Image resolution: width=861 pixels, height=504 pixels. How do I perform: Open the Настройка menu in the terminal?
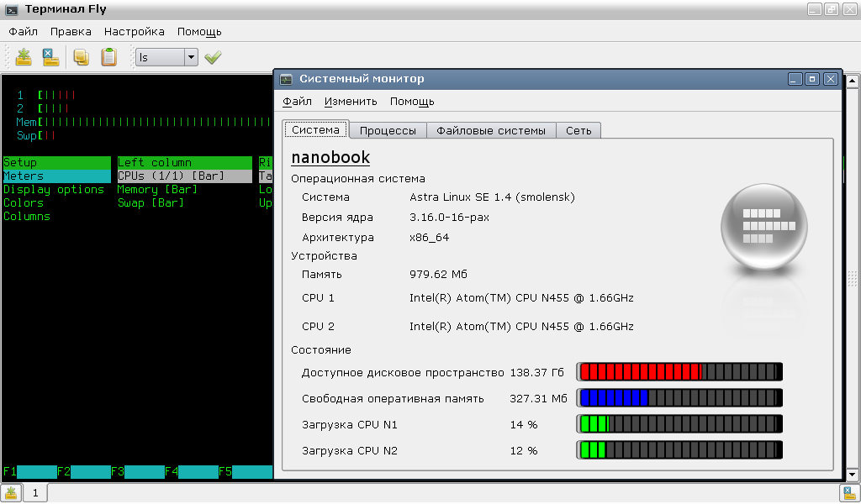coord(135,32)
